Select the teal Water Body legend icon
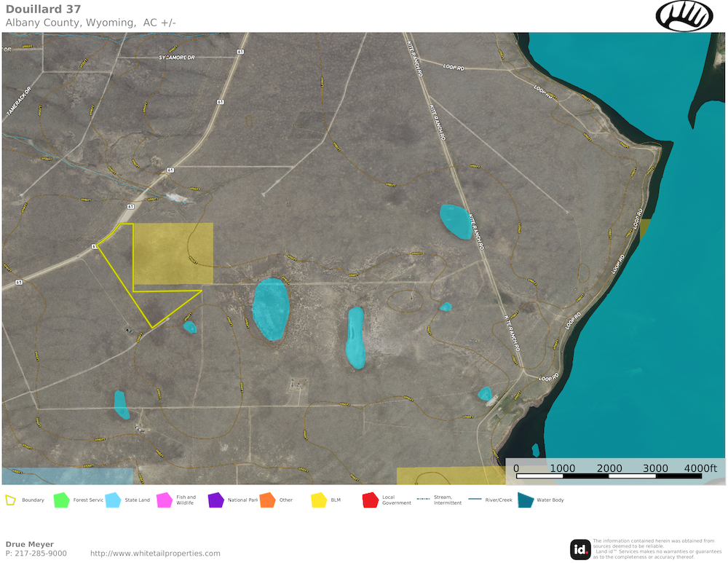 coord(525,500)
